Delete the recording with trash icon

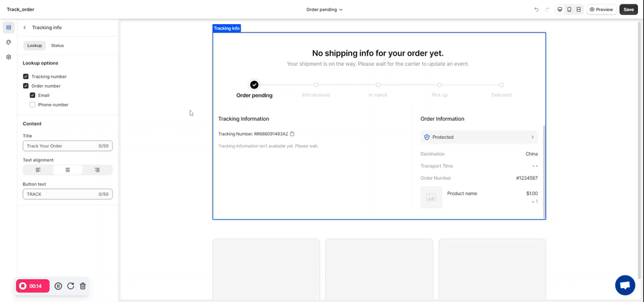point(83,286)
